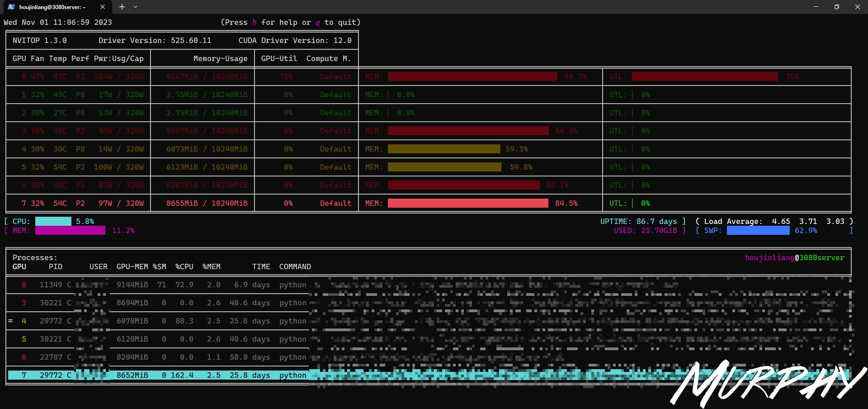
Task: Click GPU 0 utilization bar at 75%
Action: pyautogui.click(x=705, y=76)
